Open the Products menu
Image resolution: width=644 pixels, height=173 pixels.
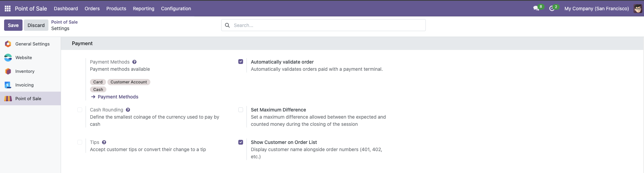click(x=116, y=9)
